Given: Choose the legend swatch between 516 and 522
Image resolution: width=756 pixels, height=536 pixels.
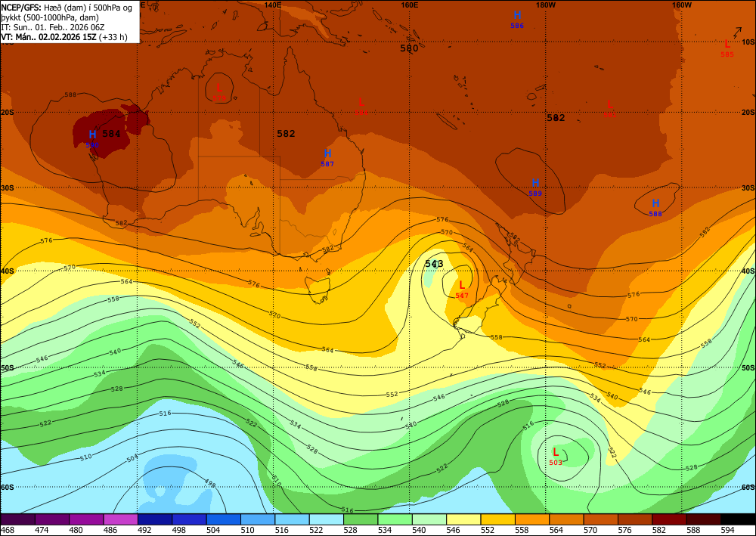Looking at the screenshot, I should tap(292, 519).
